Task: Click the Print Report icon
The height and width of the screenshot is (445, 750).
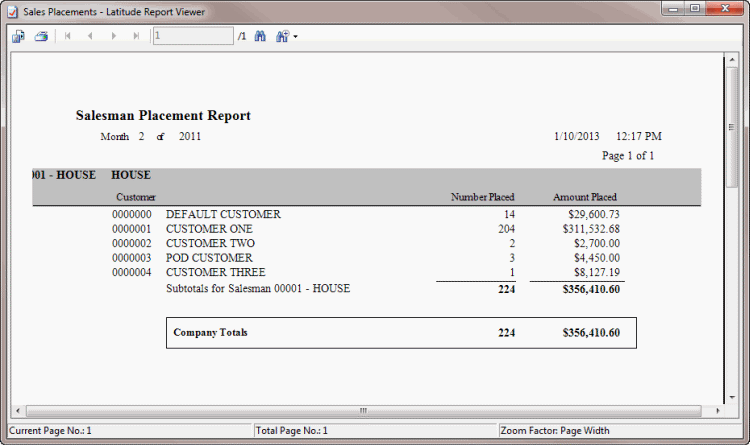Action: (41, 36)
